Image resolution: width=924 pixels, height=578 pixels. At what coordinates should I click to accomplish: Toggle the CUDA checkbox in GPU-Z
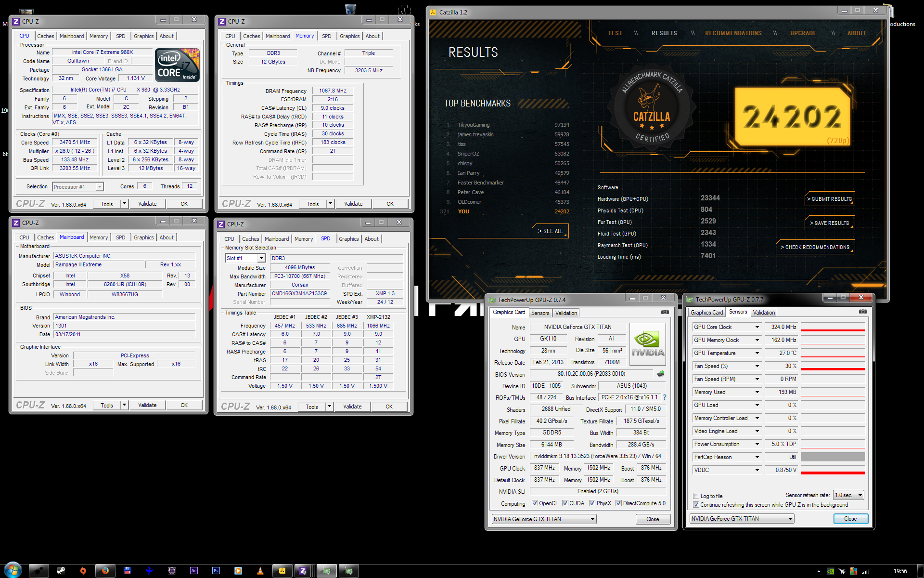click(x=565, y=503)
